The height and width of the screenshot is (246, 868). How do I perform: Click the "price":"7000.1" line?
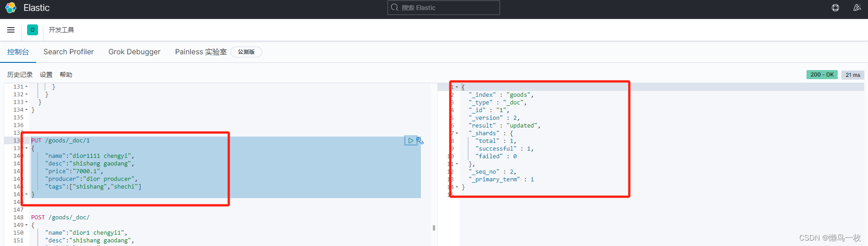pyautogui.click(x=74, y=171)
